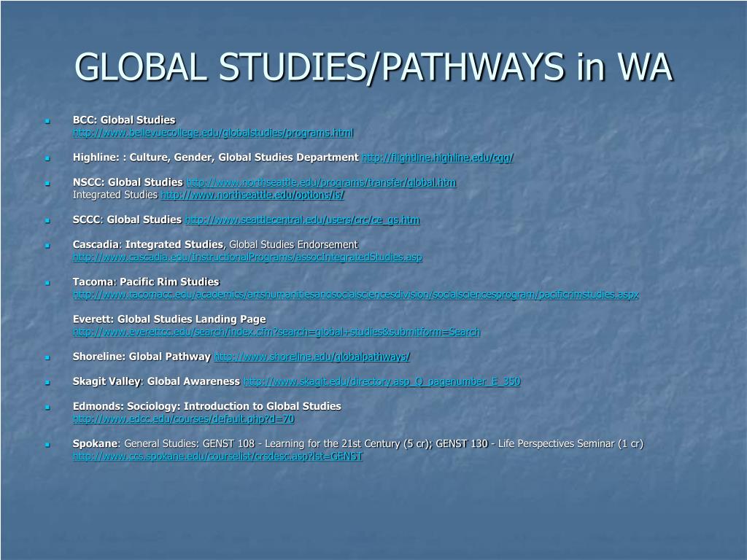This screenshot has width=747, height=560.
Task: Open the Bellevue College global studies programs link
Action: tap(213, 133)
